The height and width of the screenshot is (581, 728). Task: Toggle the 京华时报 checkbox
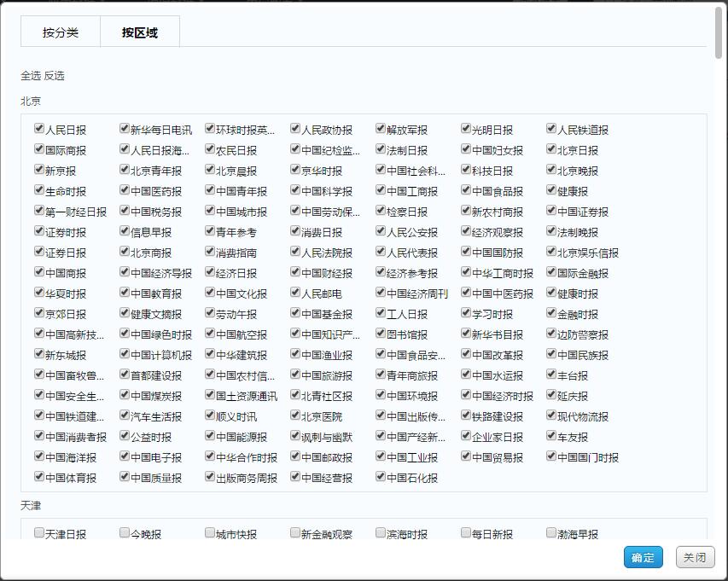pyautogui.click(x=295, y=169)
